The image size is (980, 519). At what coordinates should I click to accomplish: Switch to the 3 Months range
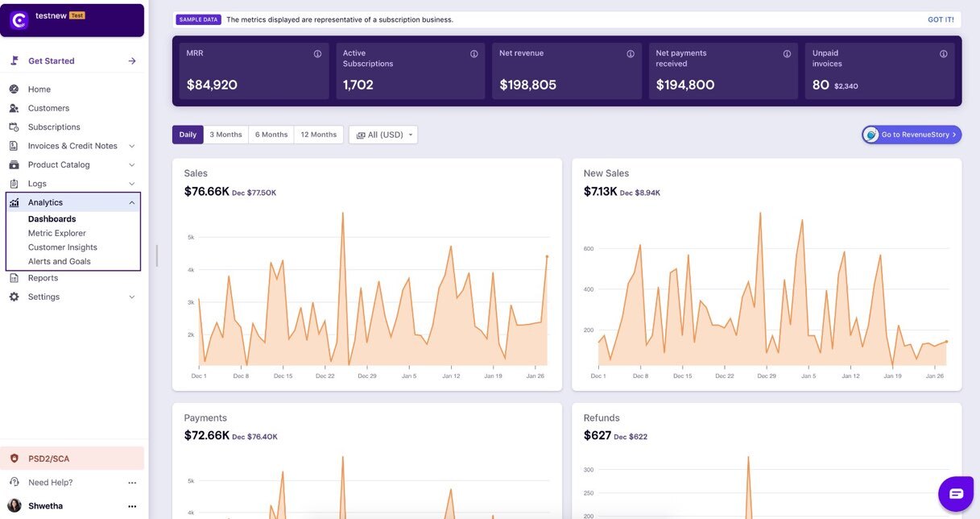[x=225, y=135]
